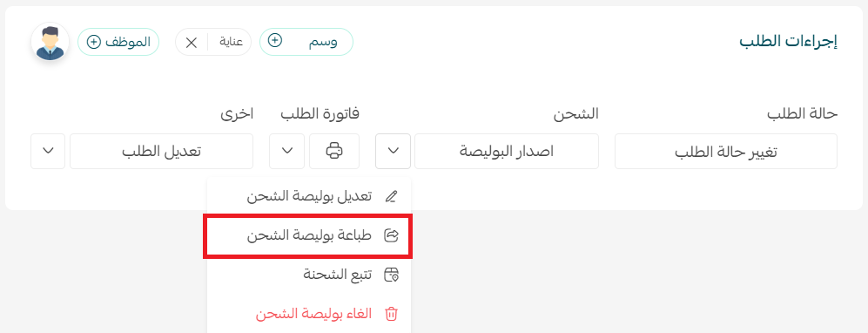Screen dimensions: 868x333
Task: Click tracking icon beside تتبع الشحنة
Action: click(392, 275)
